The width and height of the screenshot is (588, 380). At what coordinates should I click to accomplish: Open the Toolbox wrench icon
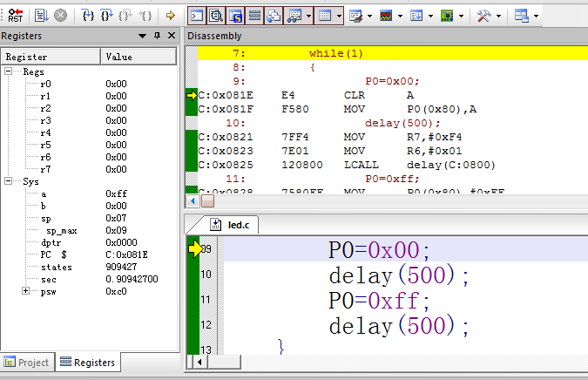tap(484, 15)
